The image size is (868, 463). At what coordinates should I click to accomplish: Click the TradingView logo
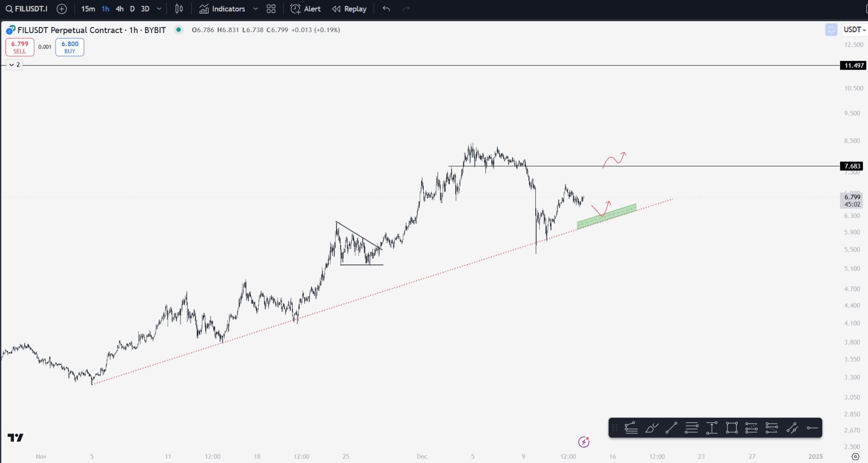point(15,438)
